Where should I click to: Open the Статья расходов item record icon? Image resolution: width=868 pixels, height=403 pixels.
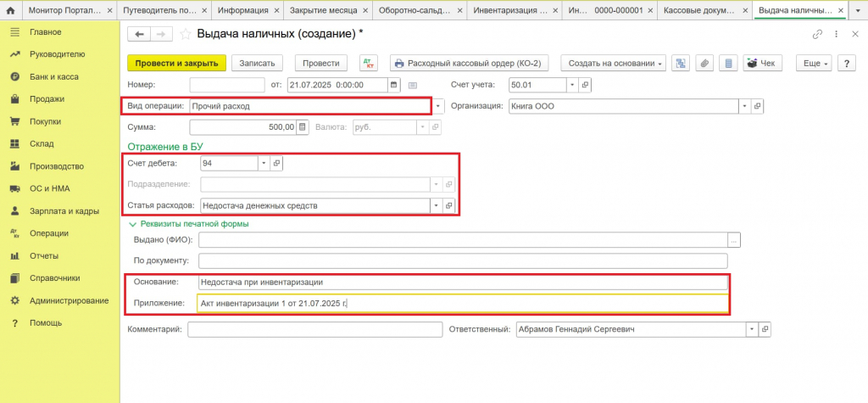(x=449, y=205)
